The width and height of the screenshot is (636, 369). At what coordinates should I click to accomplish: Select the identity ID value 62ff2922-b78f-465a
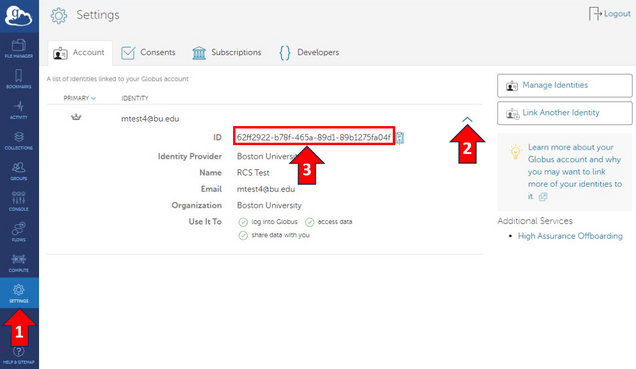314,137
